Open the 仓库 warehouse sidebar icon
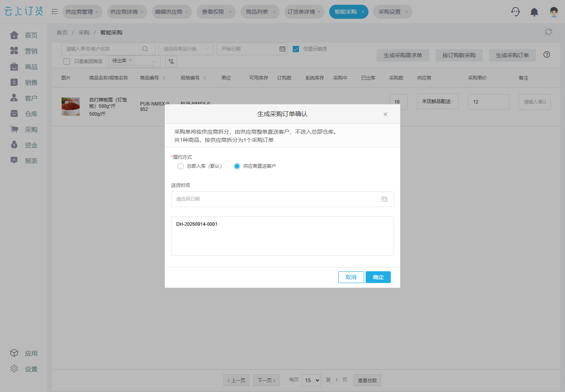565x392 pixels. 14,114
